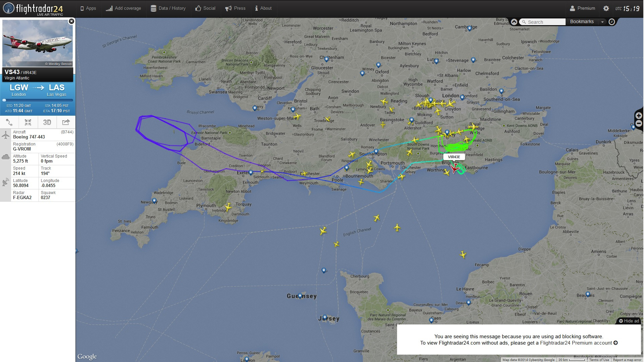Click the center-on-aircraft arrows icon
The width and height of the screenshot is (644, 362).
[28, 122]
